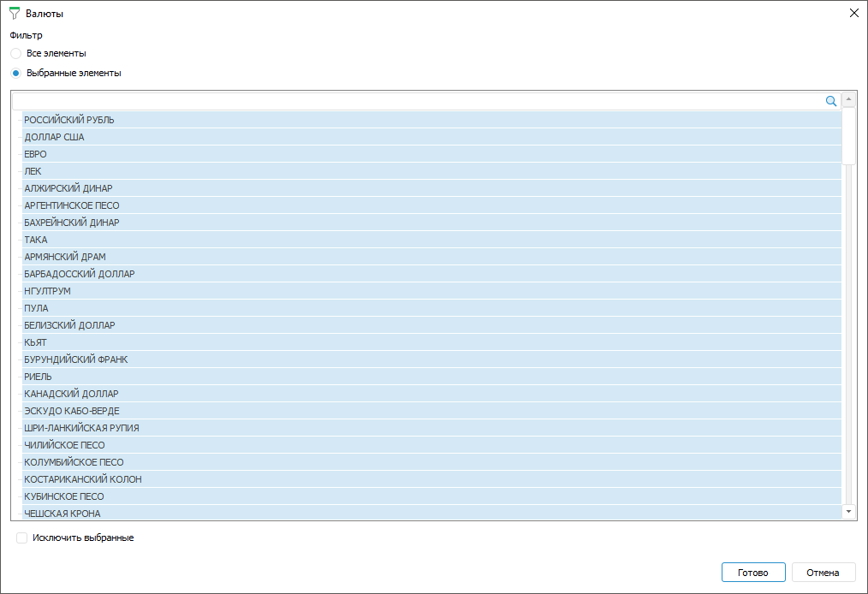This screenshot has height=594, width=868.
Task: Pick АРГЕНТИНСКОЕ ПЕСО entry
Action: click(72, 205)
